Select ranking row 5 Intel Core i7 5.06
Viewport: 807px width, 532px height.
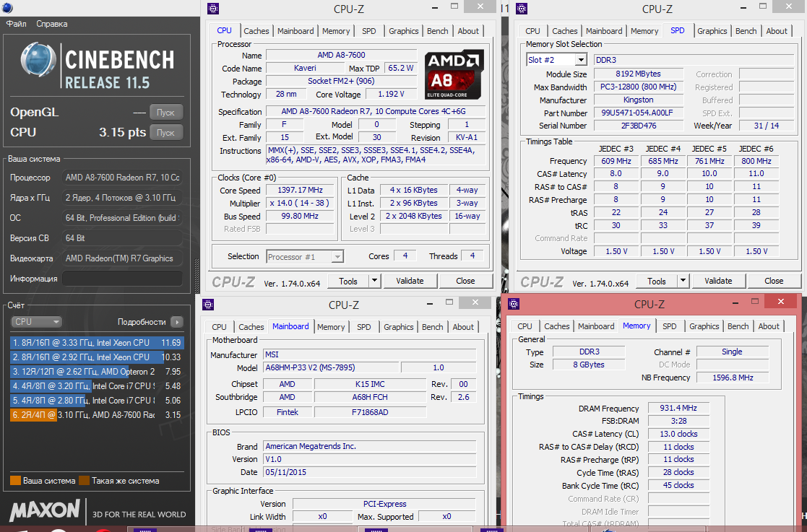(x=97, y=401)
